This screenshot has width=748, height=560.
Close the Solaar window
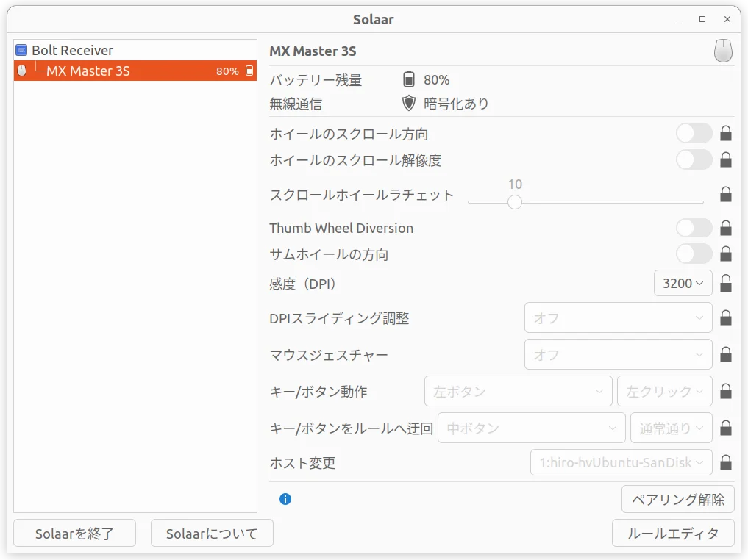(x=727, y=20)
